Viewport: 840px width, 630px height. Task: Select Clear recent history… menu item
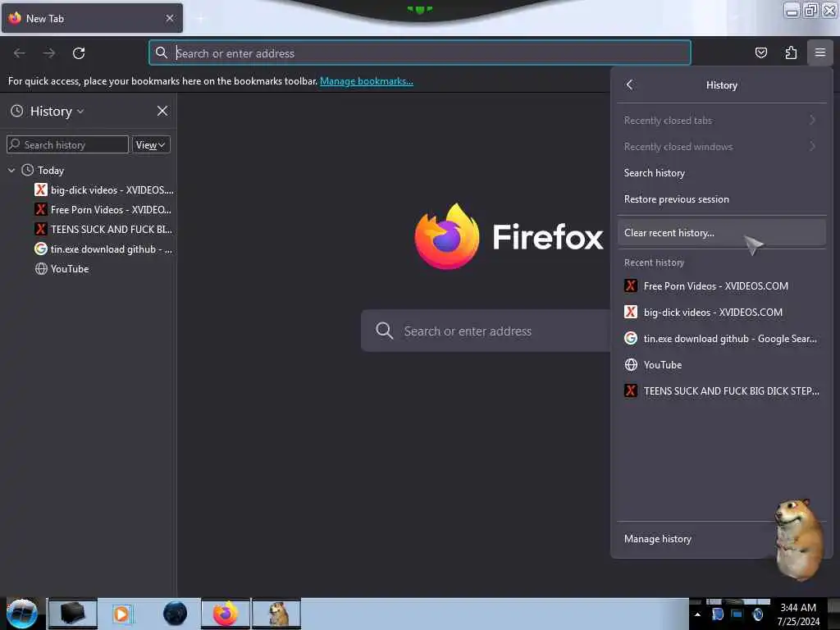pos(722,232)
